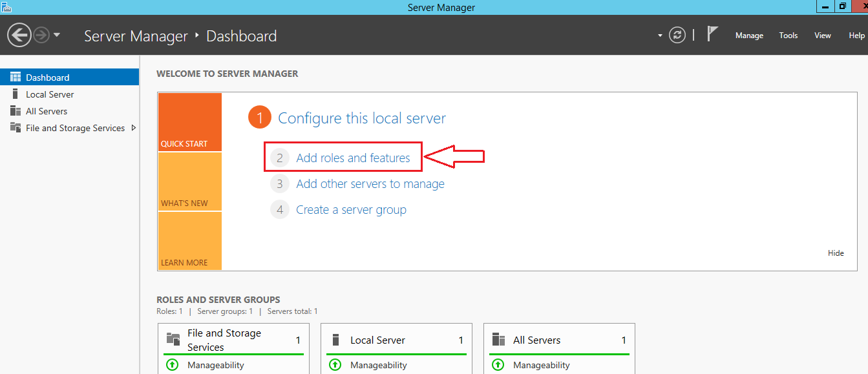This screenshot has height=374, width=868.
Task: Click the Back navigation arrow
Action: tap(20, 35)
